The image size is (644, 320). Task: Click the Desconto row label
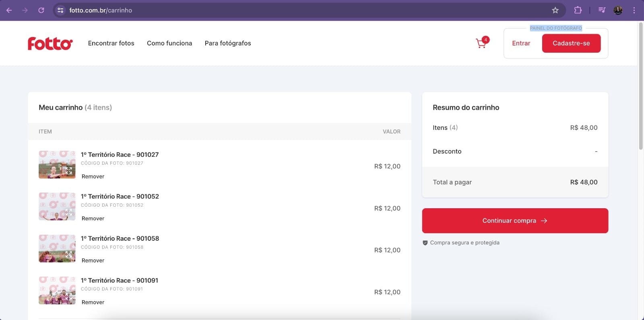[x=447, y=151]
